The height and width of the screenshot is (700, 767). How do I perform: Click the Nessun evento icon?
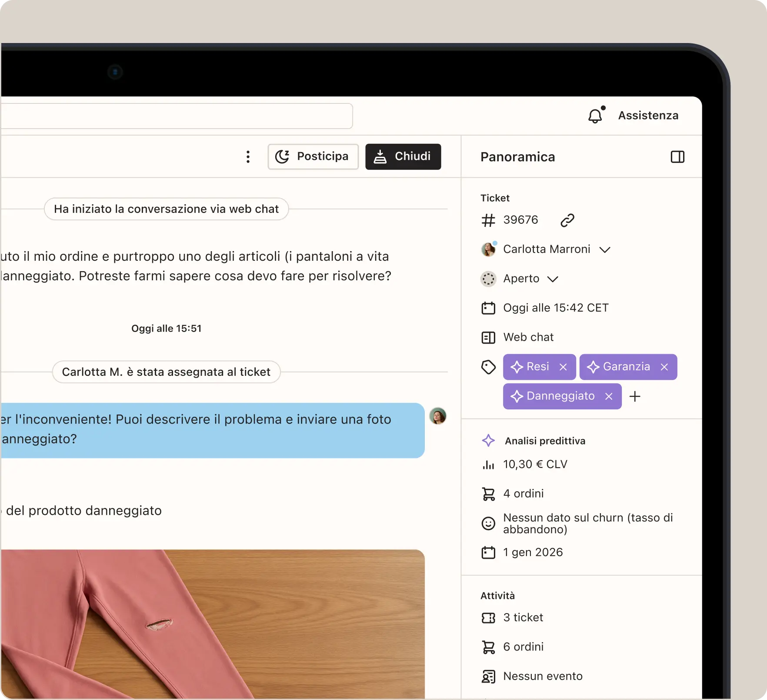[488, 677]
